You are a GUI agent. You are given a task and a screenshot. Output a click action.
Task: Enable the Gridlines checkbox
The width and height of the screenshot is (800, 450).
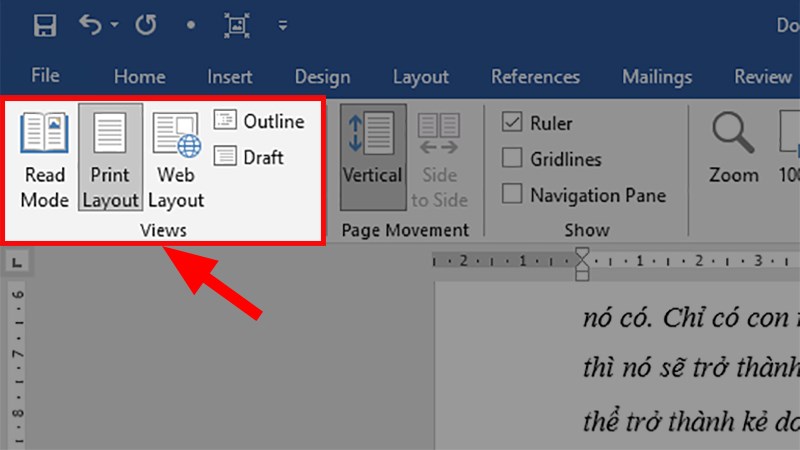(513, 158)
